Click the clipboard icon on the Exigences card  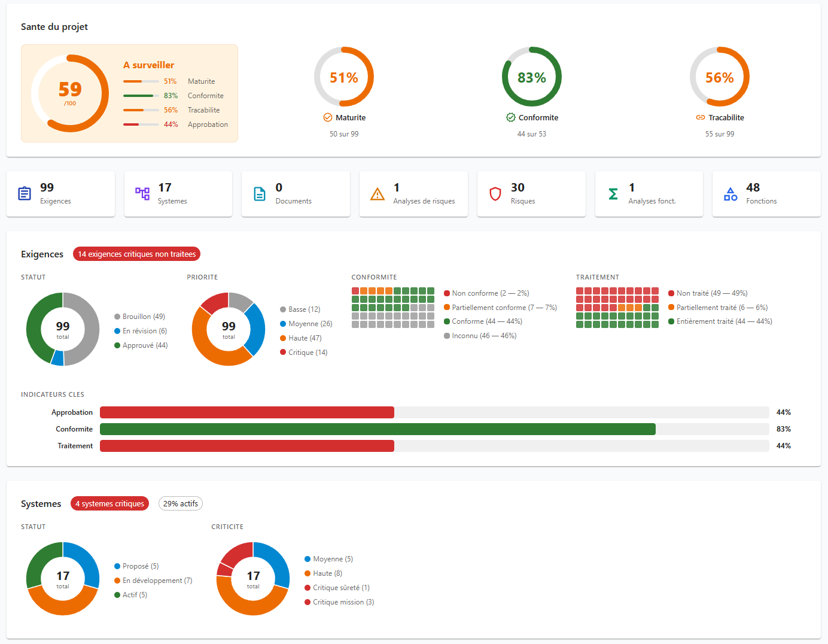(24, 193)
